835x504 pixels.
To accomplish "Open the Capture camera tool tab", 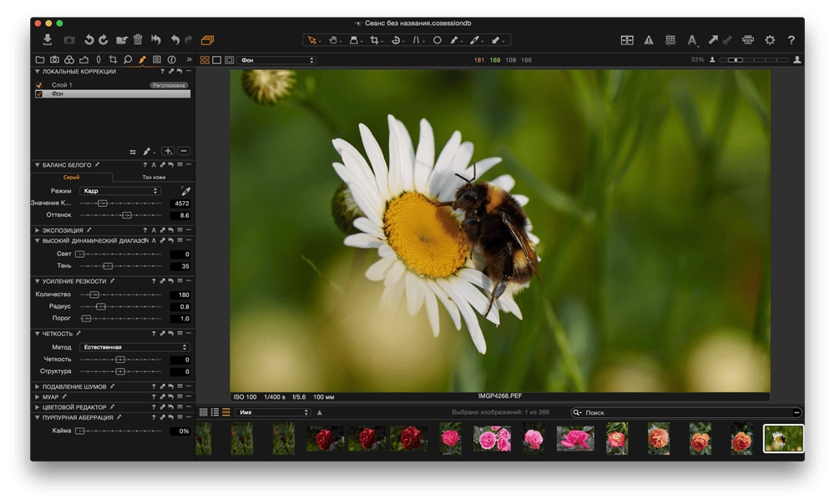I will pos(55,59).
